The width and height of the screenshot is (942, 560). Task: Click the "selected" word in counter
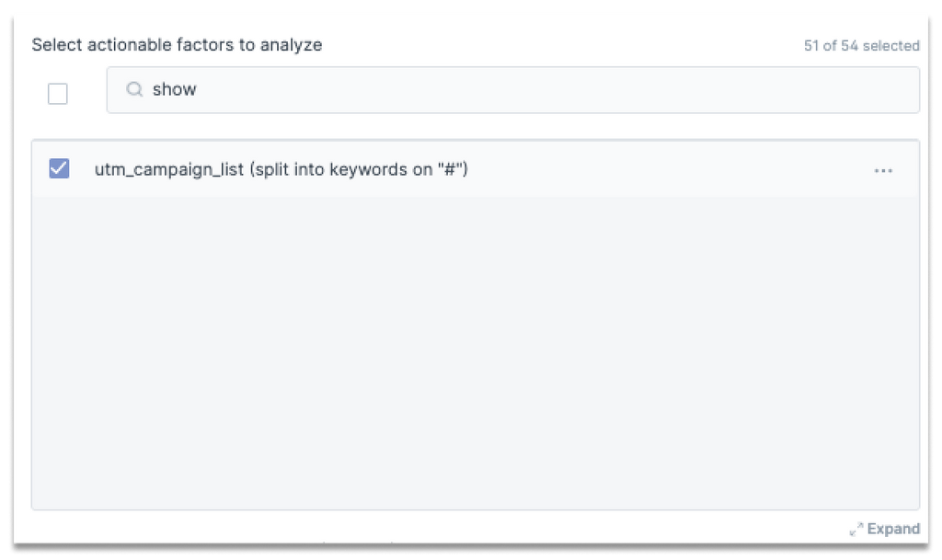[891, 45]
